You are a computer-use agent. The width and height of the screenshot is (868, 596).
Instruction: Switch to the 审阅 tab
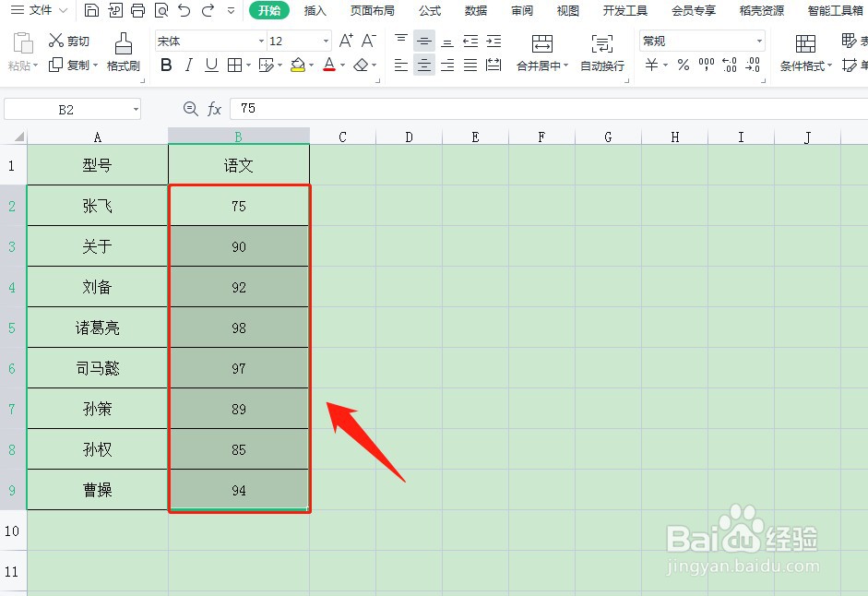pyautogui.click(x=521, y=10)
